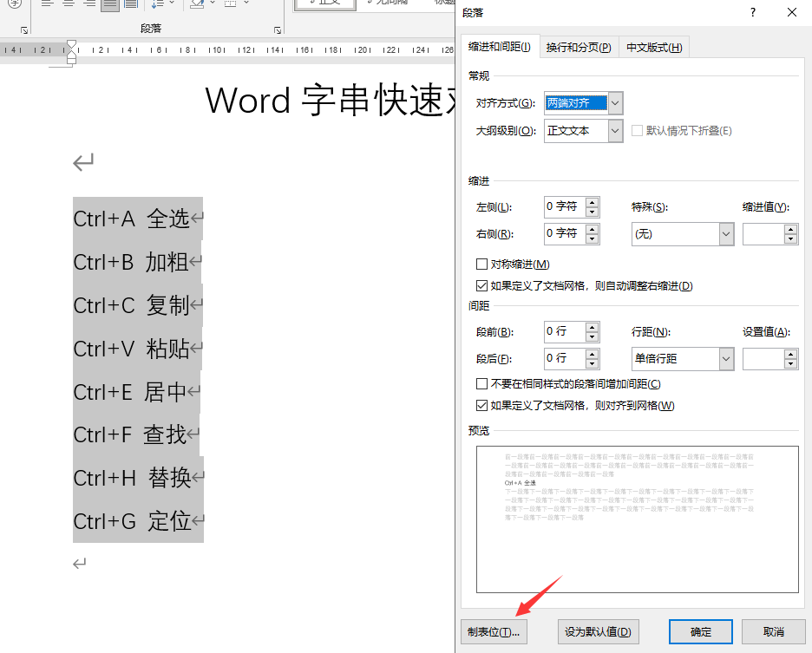The width and height of the screenshot is (812, 653).
Task: Decrease 缩进值 with the down arrow
Action: point(790,238)
